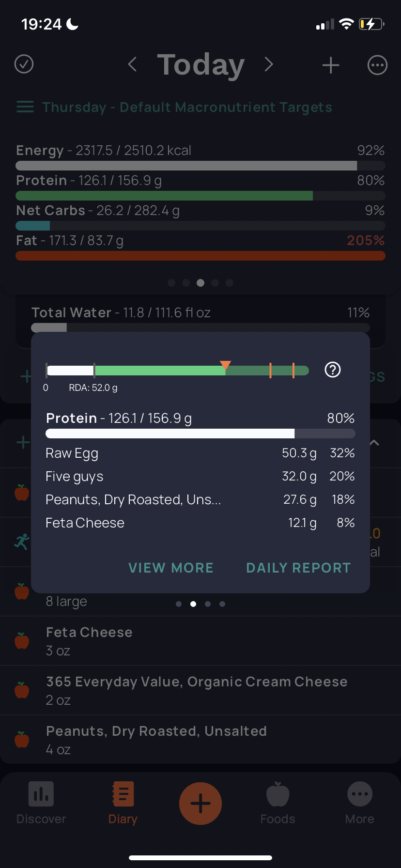Go to next day arrow
Image resolution: width=401 pixels, height=868 pixels.
[269, 64]
